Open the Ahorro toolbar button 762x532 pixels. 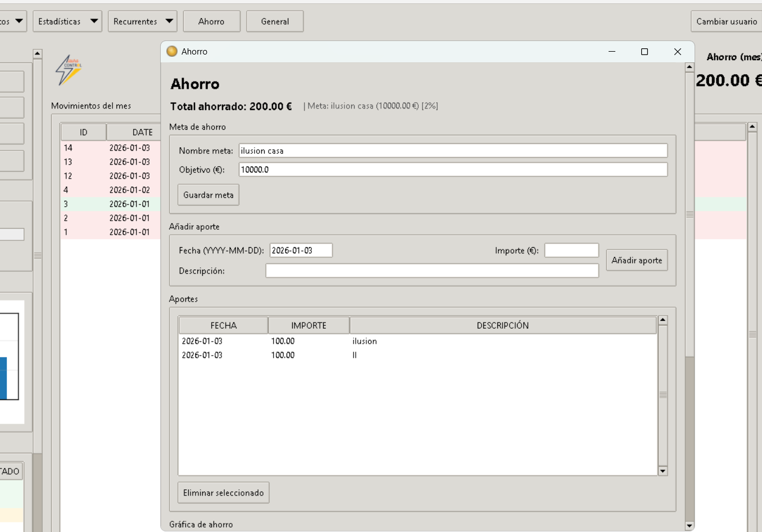(x=211, y=21)
